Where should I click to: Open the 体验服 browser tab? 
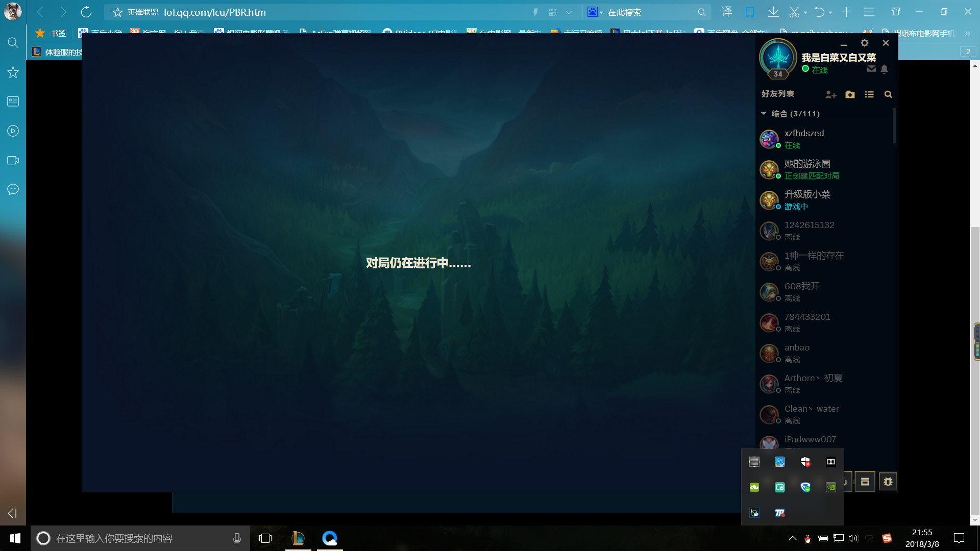point(57,52)
